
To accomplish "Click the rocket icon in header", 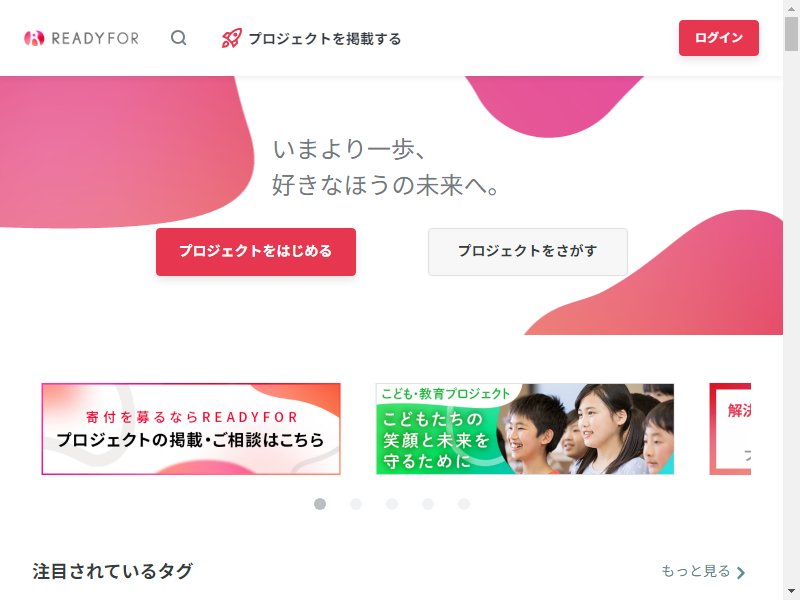I will (x=232, y=38).
